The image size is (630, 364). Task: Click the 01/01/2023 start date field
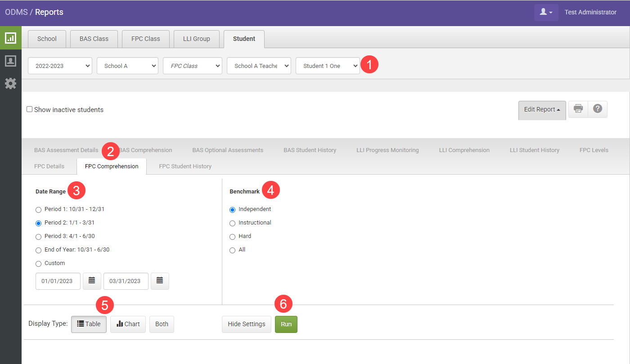(58, 281)
